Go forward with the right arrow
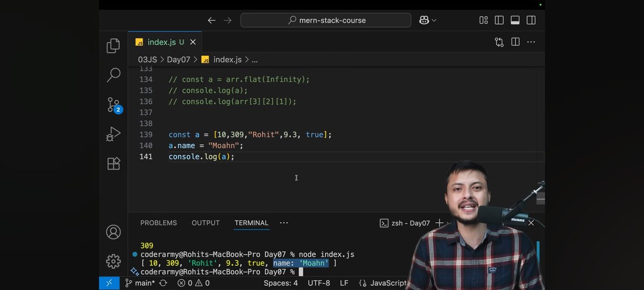The image size is (644, 290). 228,20
